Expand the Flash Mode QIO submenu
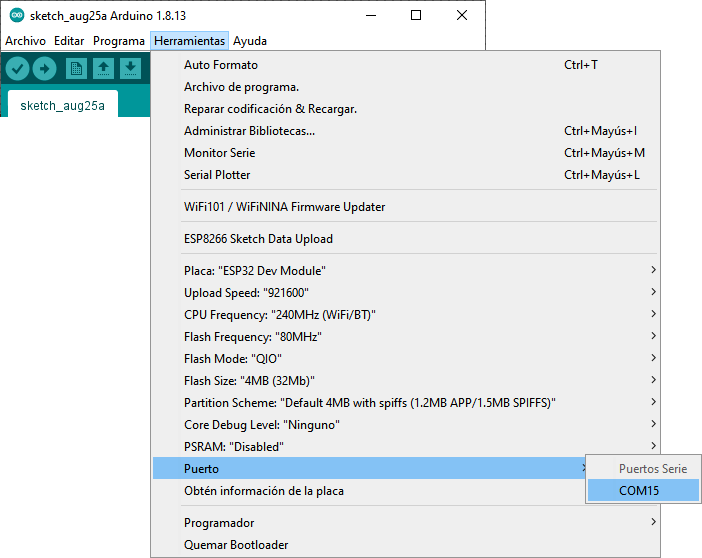This screenshot has width=702, height=558. click(406, 358)
